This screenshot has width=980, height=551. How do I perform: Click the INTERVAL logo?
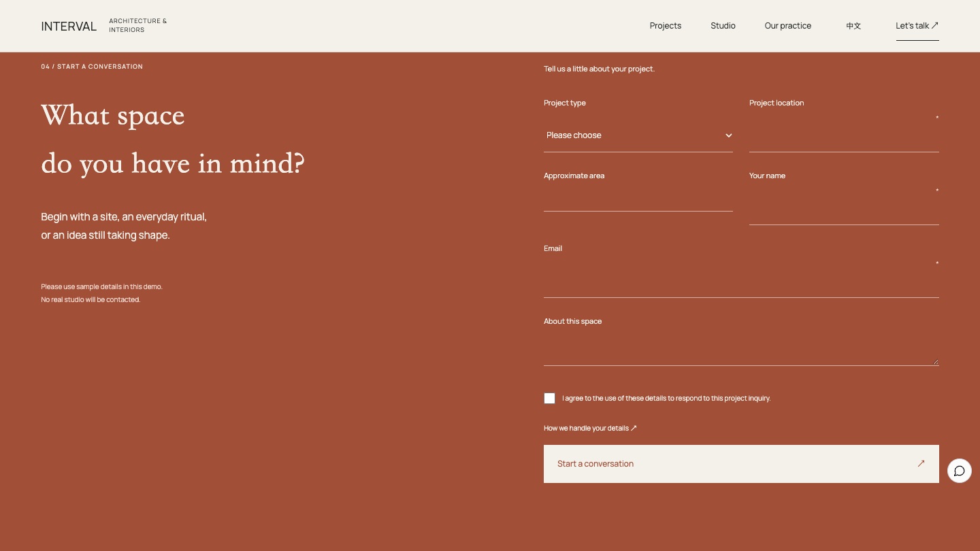click(69, 26)
